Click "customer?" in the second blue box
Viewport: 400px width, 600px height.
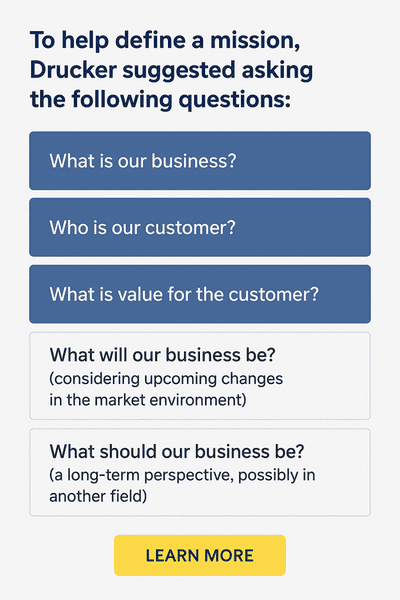[190, 228]
